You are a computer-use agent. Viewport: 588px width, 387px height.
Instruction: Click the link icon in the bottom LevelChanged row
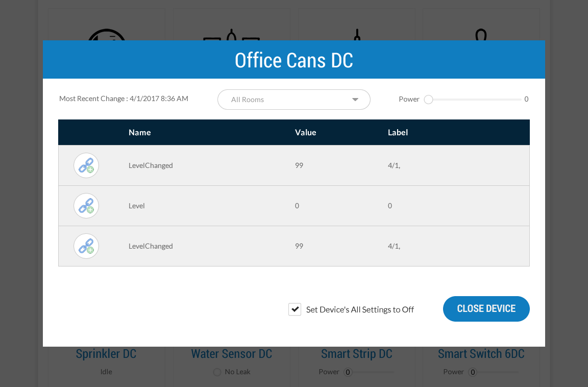[x=86, y=246]
